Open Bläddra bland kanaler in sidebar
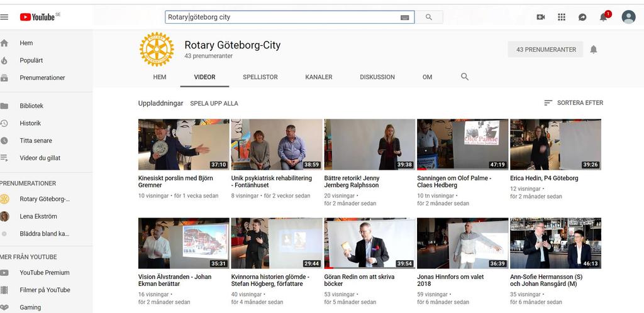 (45, 234)
